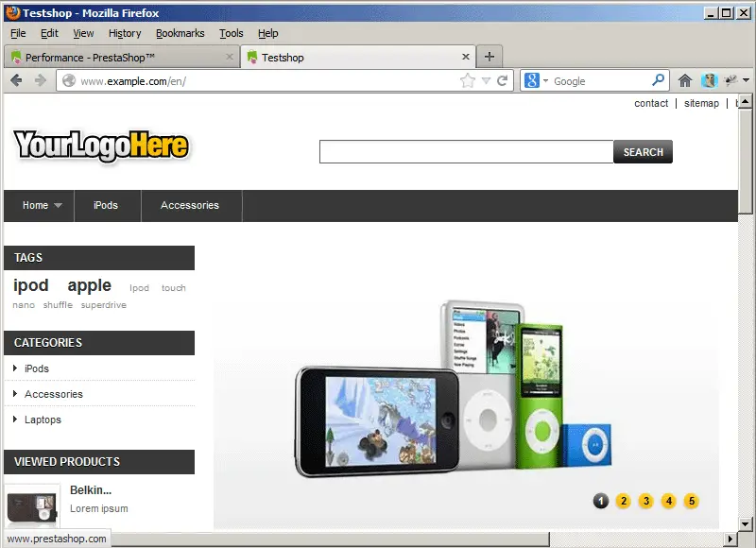Click the Firefox icon in title bar
This screenshot has width=756, height=548.
click(13, 12)
